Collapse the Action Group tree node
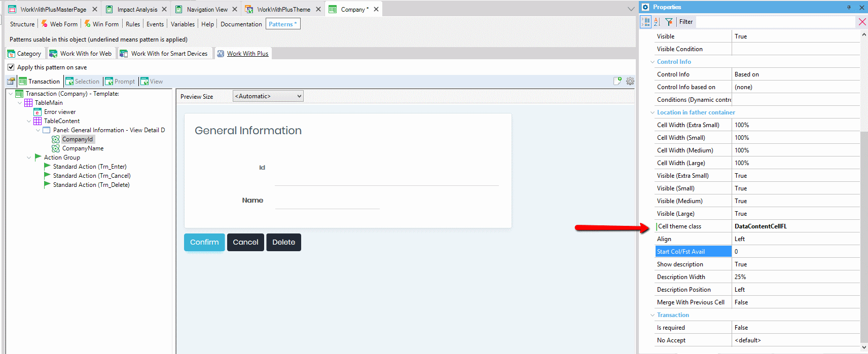This screenshot has width=868, height=354. (29, 158)
